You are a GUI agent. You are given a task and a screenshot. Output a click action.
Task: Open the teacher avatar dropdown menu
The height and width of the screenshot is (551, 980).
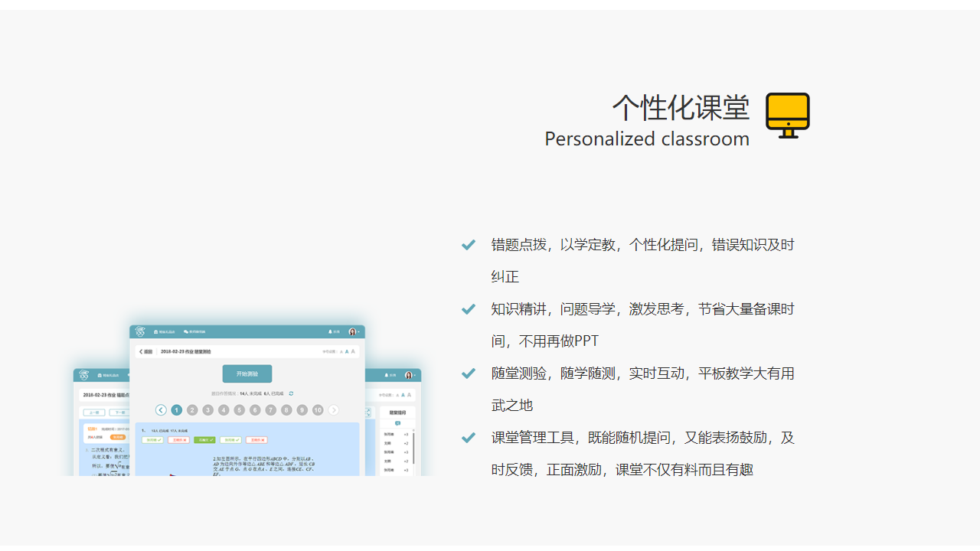(x=351, y=331)
